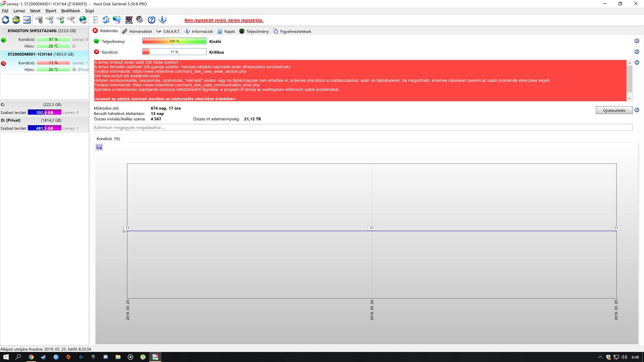
Task: Open Nézet menu
Action: tap(35, 11)
